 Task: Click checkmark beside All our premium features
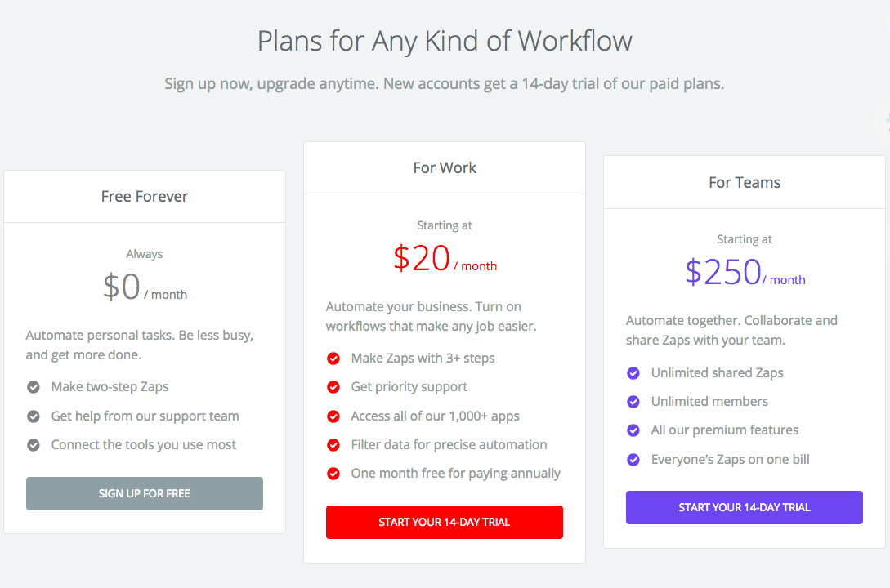[633, 430]
